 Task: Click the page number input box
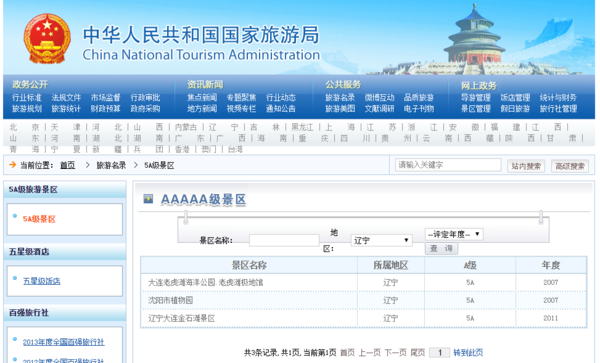pyautogui.click(x=439, y=352)
